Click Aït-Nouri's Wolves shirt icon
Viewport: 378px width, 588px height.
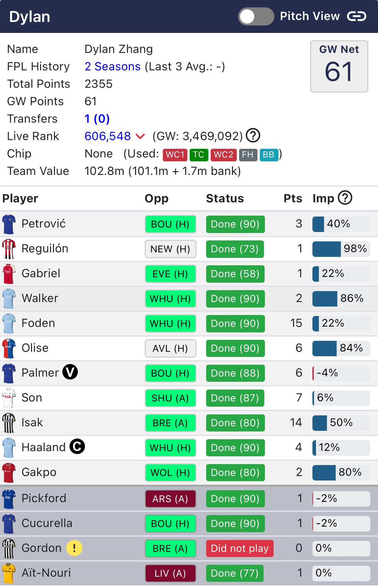point(9,573)
